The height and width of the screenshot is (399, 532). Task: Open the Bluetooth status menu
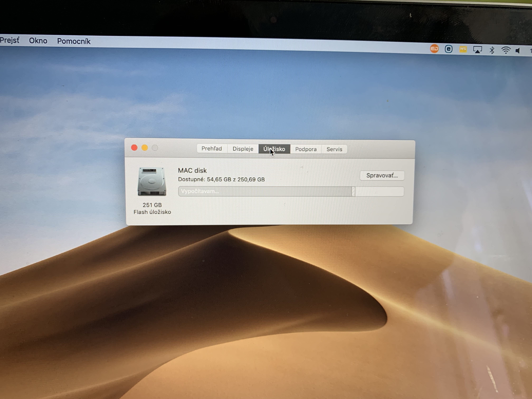tap(492, 50)
